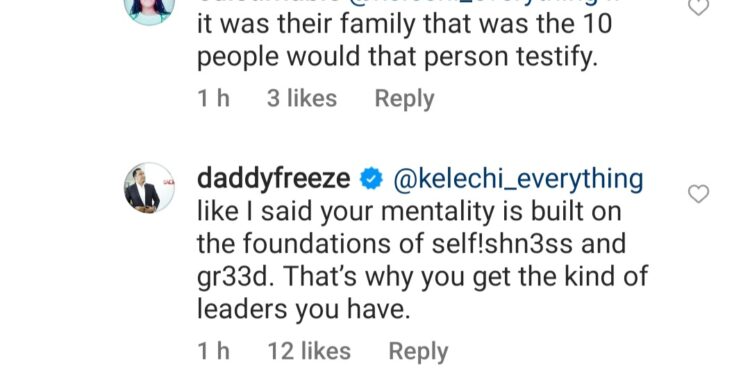Tap the line 'it was their family that was the 10'
The image size is (750, 375).
(x=405, y=24)
